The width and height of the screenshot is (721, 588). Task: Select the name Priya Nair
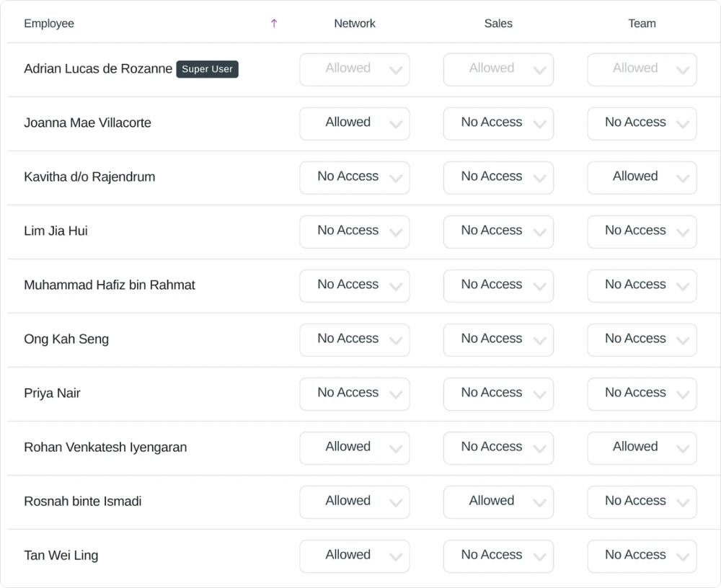[x=52, y=393]
